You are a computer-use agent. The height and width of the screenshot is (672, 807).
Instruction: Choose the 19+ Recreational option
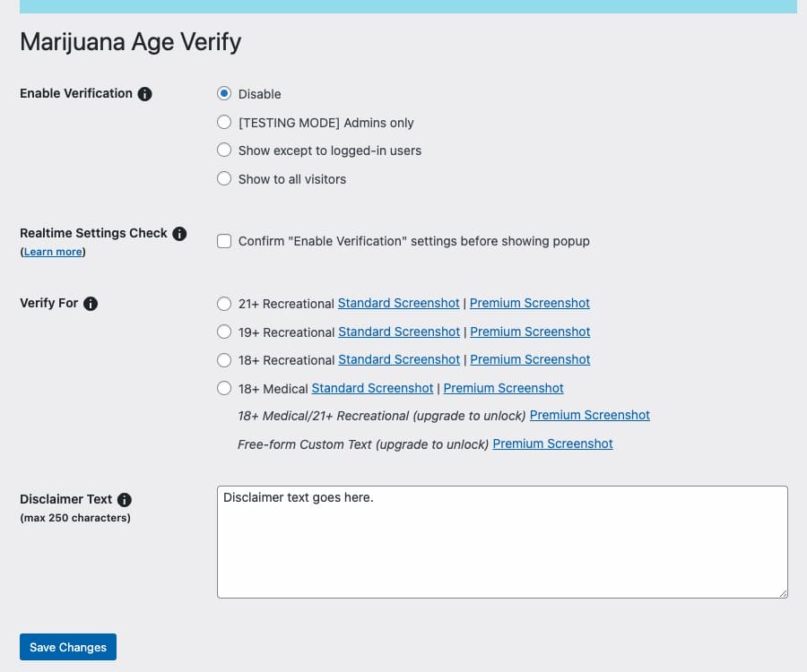point(224,332)
